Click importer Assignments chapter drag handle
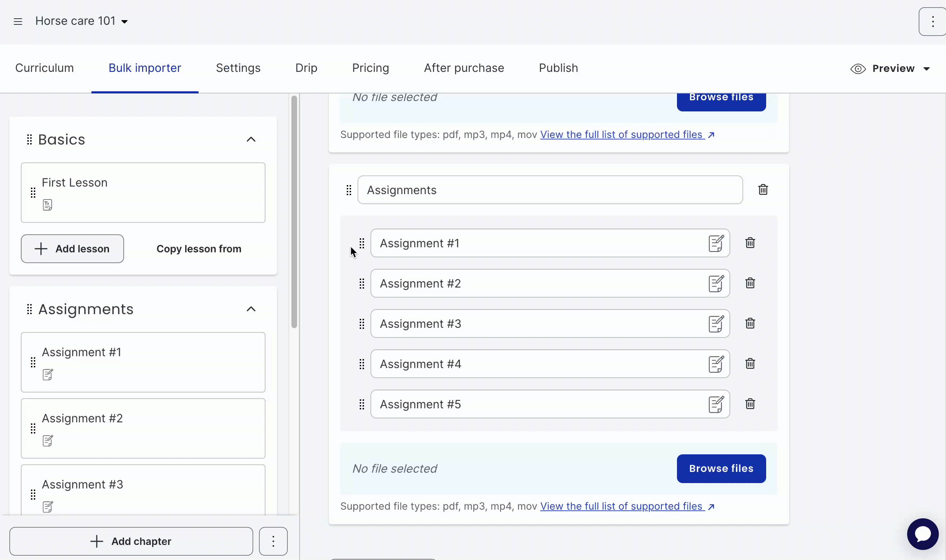The image size is (946, 560). (349, 190)
